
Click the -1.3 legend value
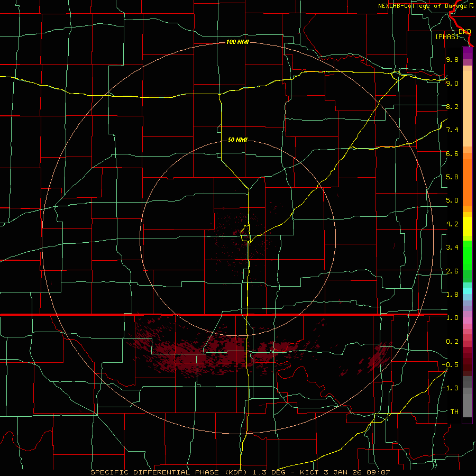[450, 388]
